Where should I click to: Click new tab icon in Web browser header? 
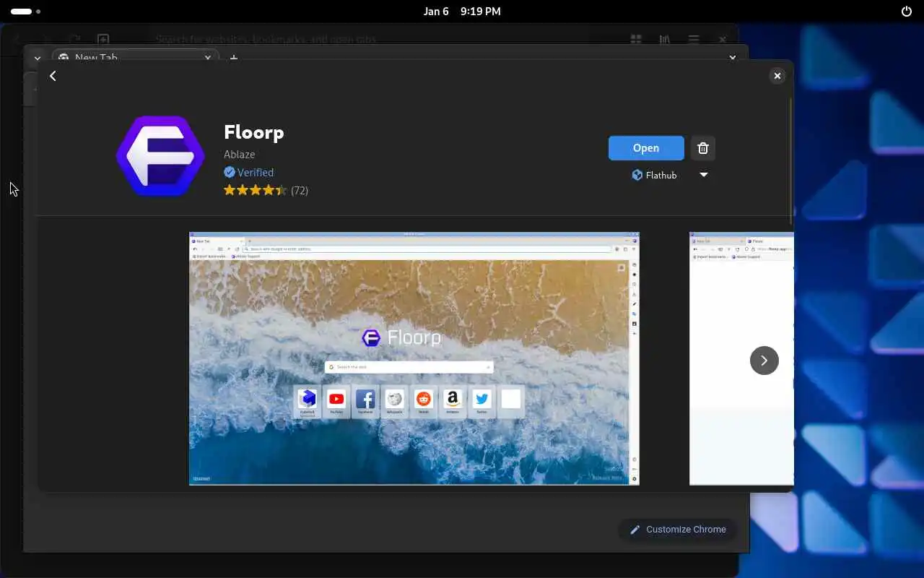pyautogui.click(x=103, y=39)
